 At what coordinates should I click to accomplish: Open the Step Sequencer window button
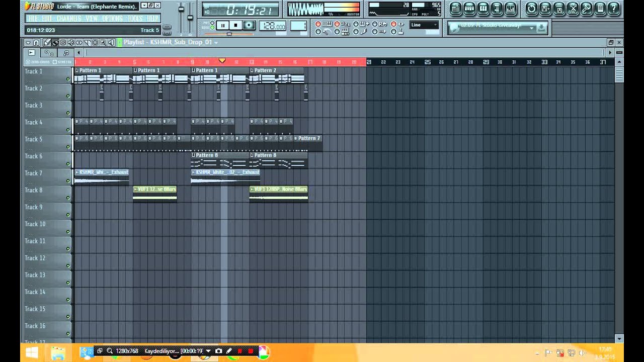pyautogui.click(x=469, y=9)
